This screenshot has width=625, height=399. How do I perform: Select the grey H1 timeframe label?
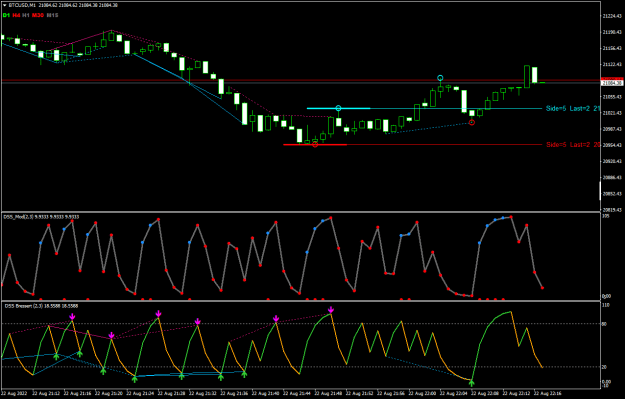pyautogui.click(x=26, y=15)
